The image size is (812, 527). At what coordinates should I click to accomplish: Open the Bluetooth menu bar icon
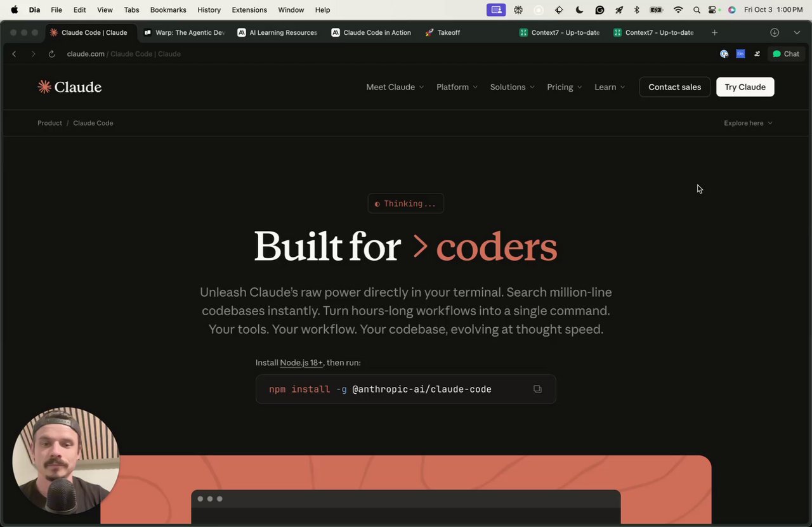click(x=637, y=10)
